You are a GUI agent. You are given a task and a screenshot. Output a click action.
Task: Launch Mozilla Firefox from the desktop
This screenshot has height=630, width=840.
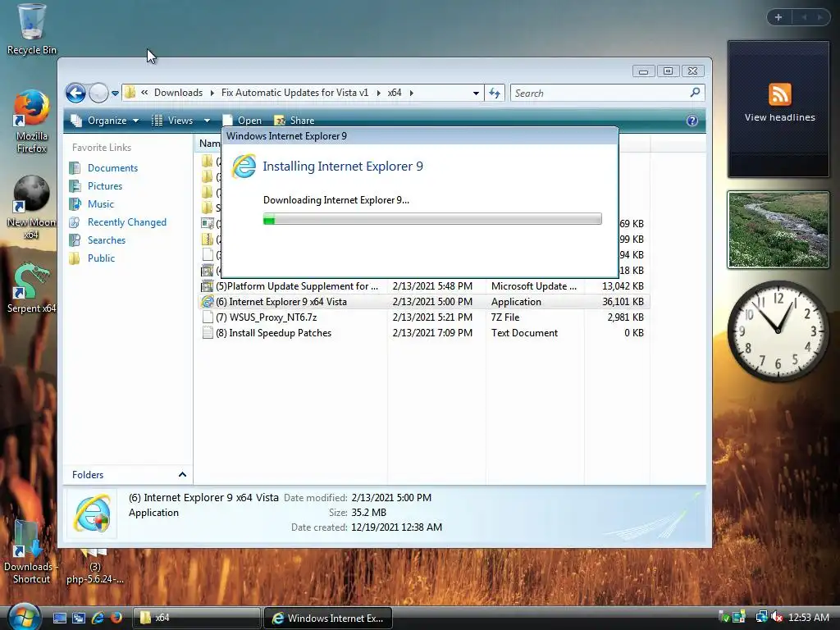coord(31,122)
